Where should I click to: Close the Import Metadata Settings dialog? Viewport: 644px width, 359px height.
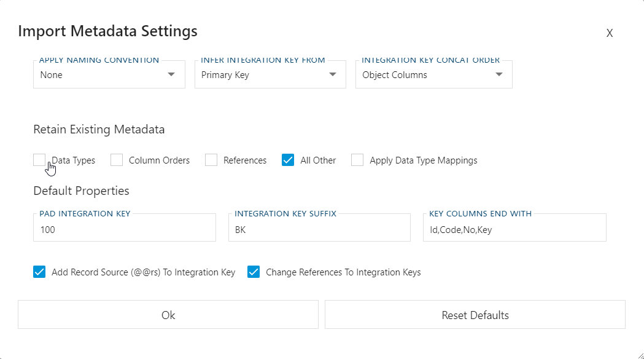pos(610,33)
